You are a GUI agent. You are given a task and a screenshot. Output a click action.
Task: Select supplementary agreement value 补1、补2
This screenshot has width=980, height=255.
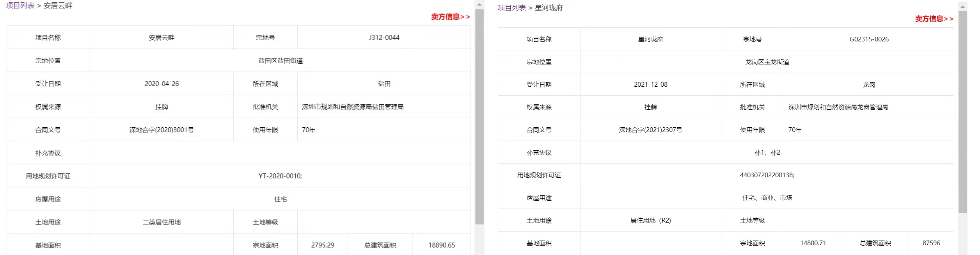(767, 152)
